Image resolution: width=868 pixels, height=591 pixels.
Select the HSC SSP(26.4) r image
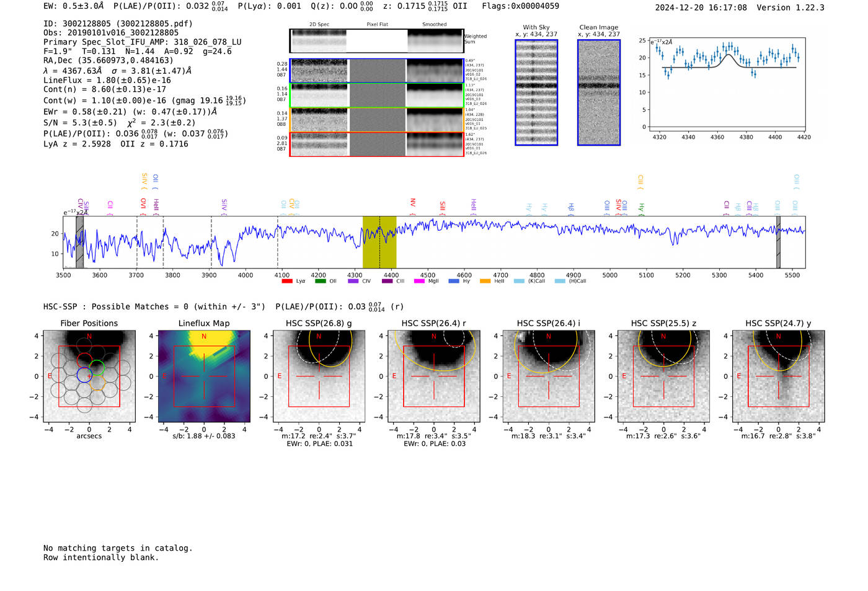[434, 376]
